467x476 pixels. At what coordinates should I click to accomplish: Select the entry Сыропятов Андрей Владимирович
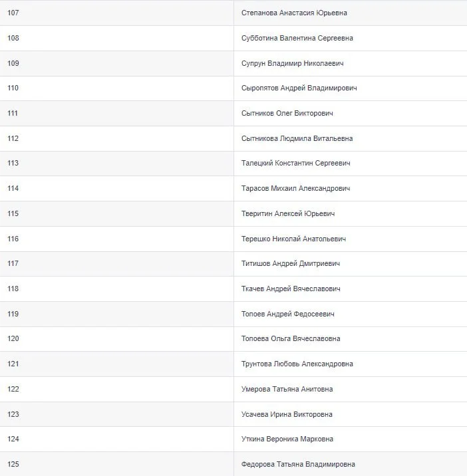299,88
